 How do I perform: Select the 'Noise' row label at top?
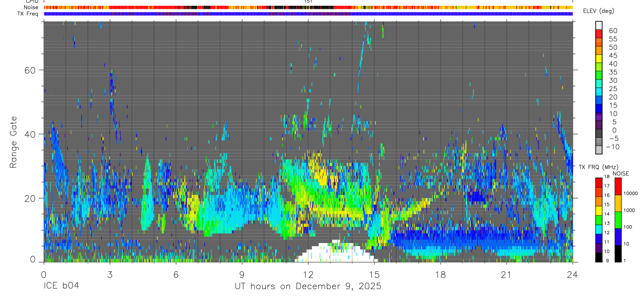click(31, 7)
